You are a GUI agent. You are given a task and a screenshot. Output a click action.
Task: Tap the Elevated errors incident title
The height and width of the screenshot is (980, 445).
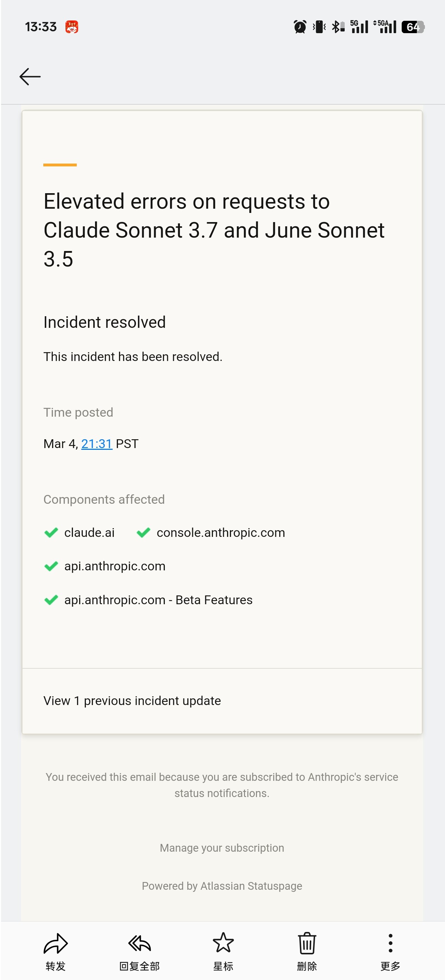point(214,230)
